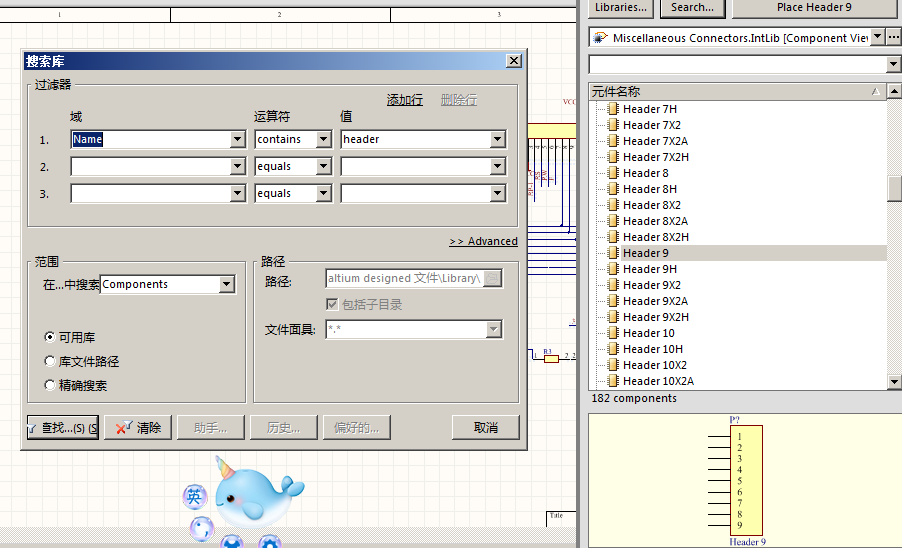Screen dimensions: 902x548
Task: Click the Place Header 9 button
Action: [x=814, y=7]
